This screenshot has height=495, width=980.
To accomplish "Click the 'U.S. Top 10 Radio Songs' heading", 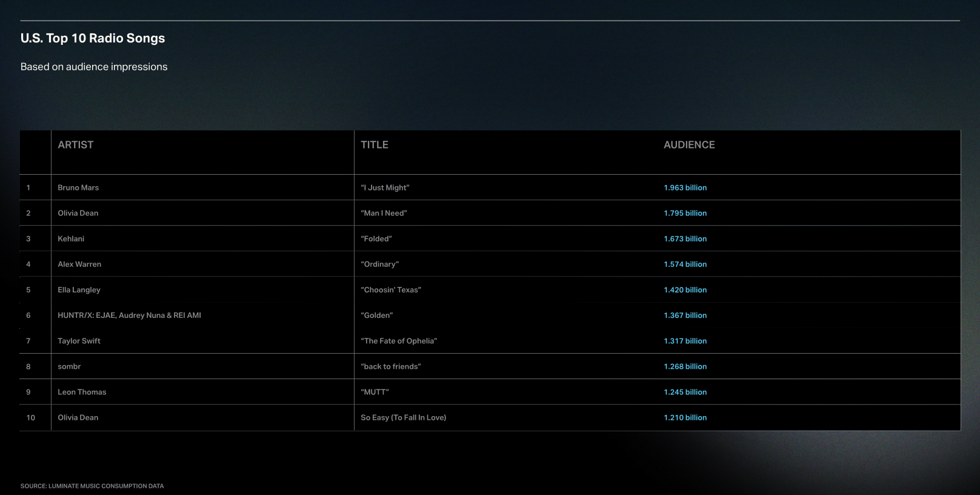I will pyautogui.click(x=93, y=38).
